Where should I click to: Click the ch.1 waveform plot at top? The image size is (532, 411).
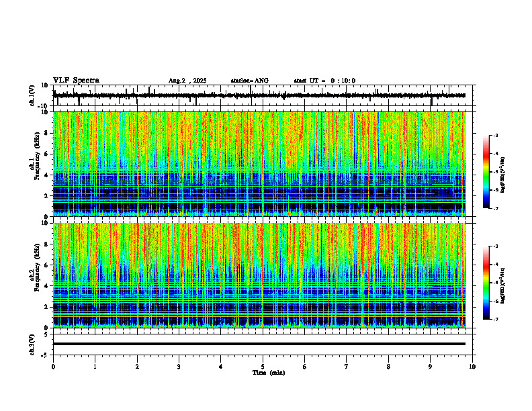pos(264,95)
